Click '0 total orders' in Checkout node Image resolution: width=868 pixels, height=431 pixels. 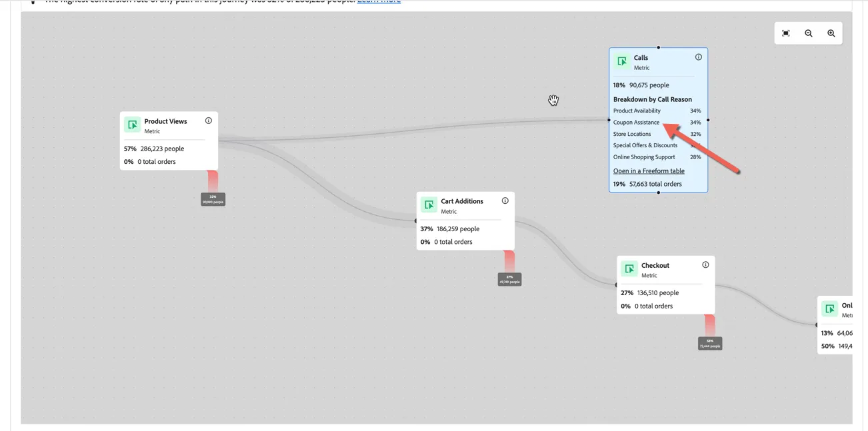(653, 306)
